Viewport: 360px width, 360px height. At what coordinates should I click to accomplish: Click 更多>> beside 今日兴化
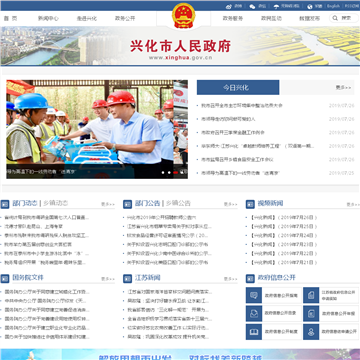(x=343, y=88)
